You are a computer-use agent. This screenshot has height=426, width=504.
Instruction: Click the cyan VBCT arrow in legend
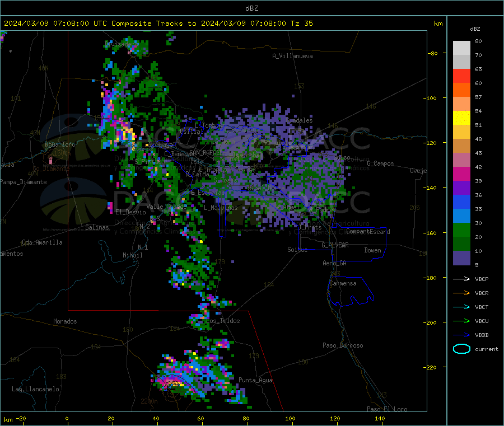461,307
